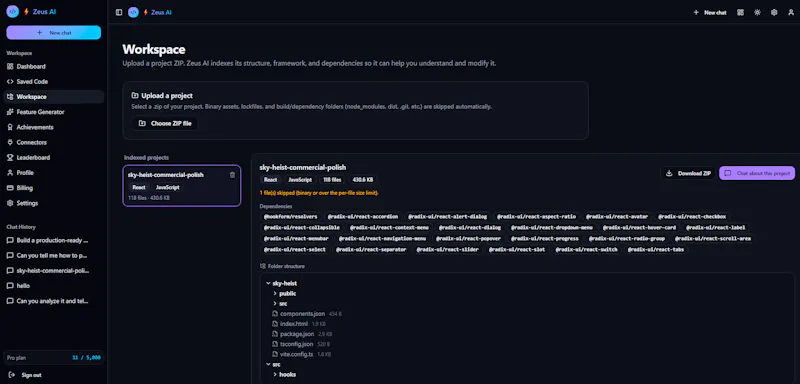Collapse the sky-heist root folder
This screenshot has height=384, width=800.
268,283
